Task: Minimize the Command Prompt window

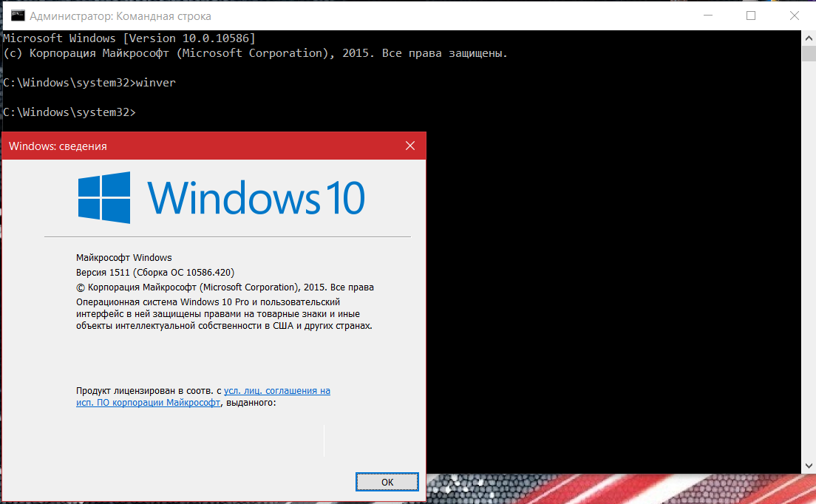Action: pyautogui.click(x=708, y=16)
